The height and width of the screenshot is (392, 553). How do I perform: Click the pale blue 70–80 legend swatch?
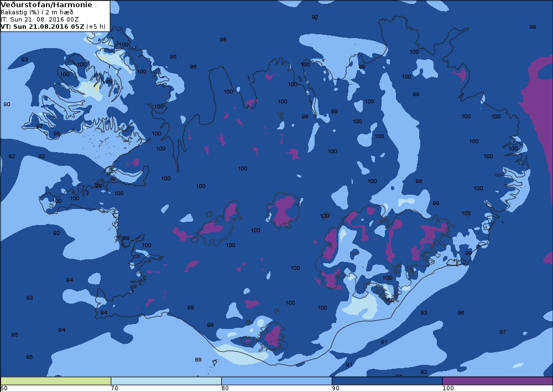click(166, 381)
